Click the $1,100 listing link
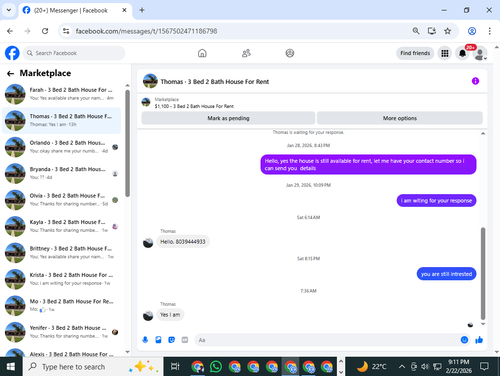The image size is (500, 376). point(194,106)
